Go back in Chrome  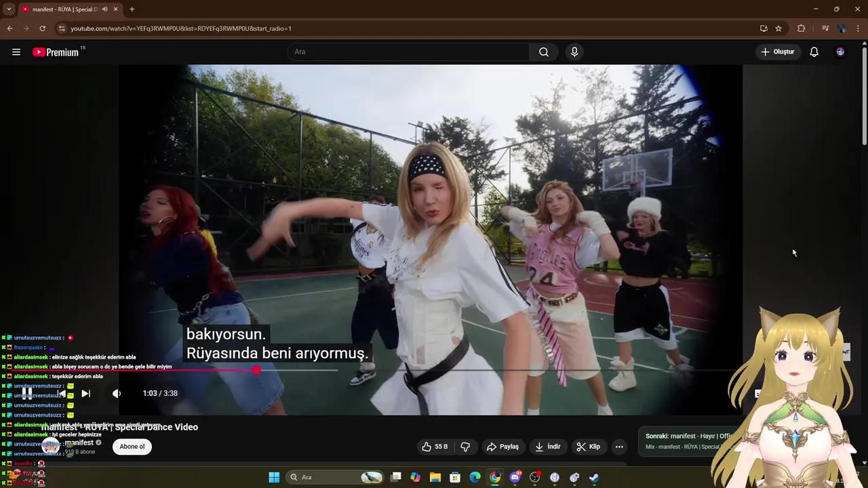click(x=9, y=28)
